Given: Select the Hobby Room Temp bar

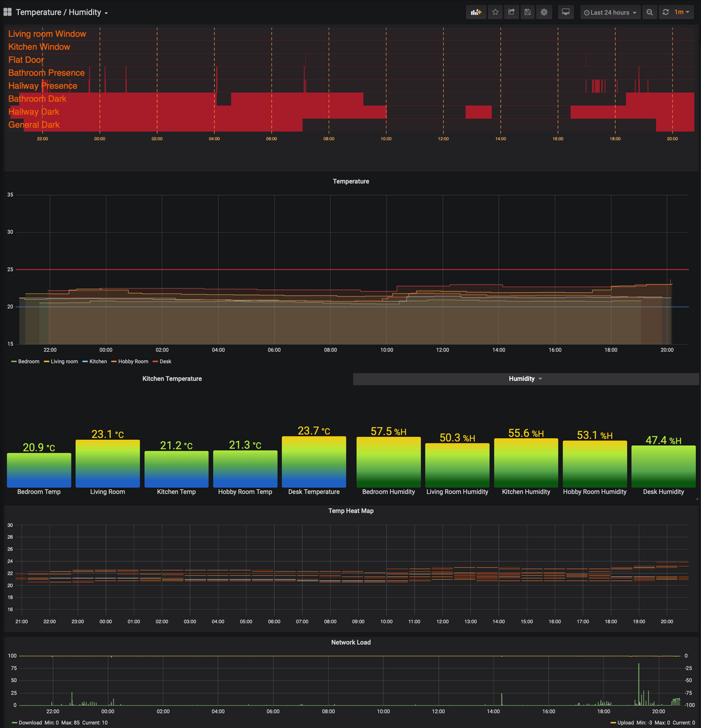Looking at the screenshot, I should [x=245, y=469].
